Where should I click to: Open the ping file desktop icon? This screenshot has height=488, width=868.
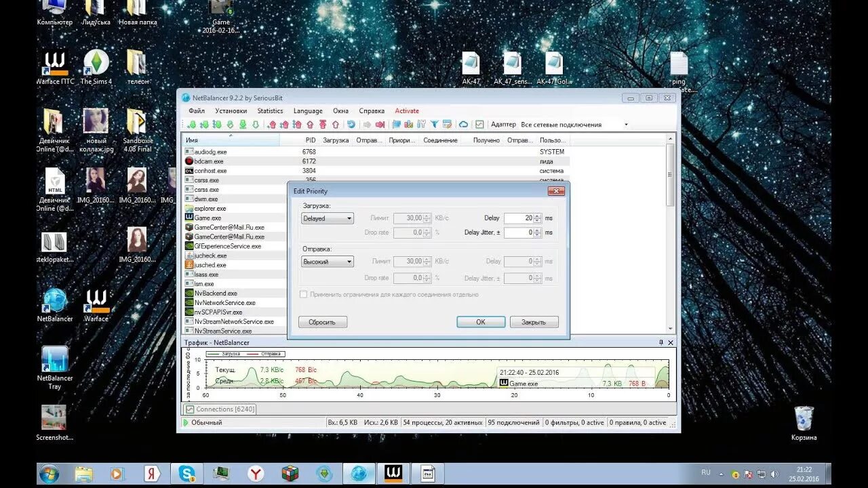click(x=679, y=73)
